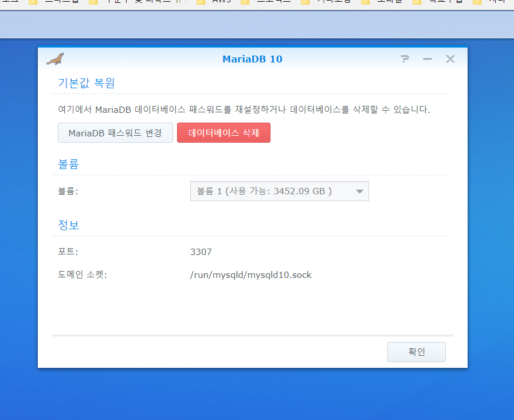Minimize the MariaDB 10 window
Screen dimensions: 514x420
click(427, 59)
